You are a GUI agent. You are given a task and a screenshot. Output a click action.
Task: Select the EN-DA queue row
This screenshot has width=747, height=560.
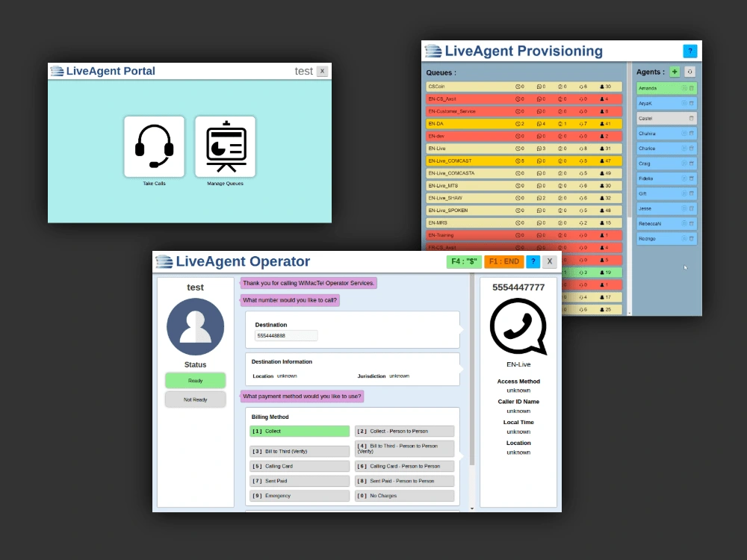tap(524, 124)
